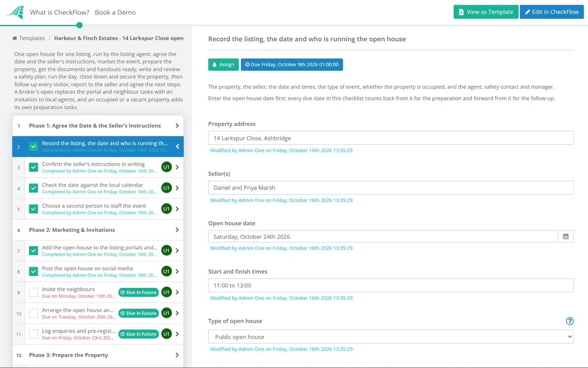Click U1 avatar on Arrange the open house task
This screenshot has height=368, width=588.
[166, 313]
